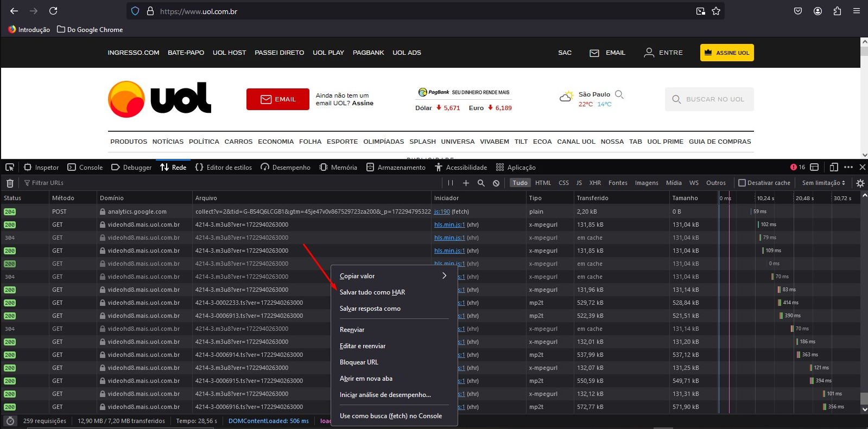This screenshot has height=429, width=868.
Task: Open the PAGBANK top link
Action: click(368, 53)
